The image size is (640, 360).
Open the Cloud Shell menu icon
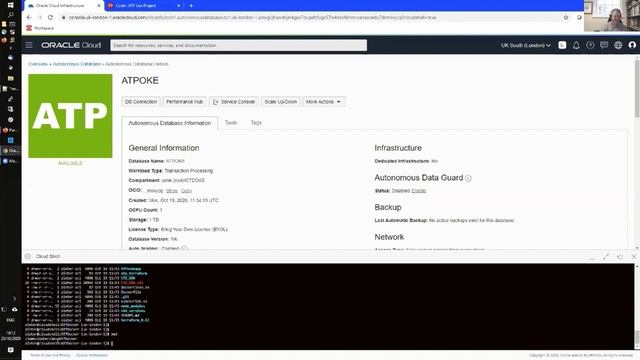(28, 256)
